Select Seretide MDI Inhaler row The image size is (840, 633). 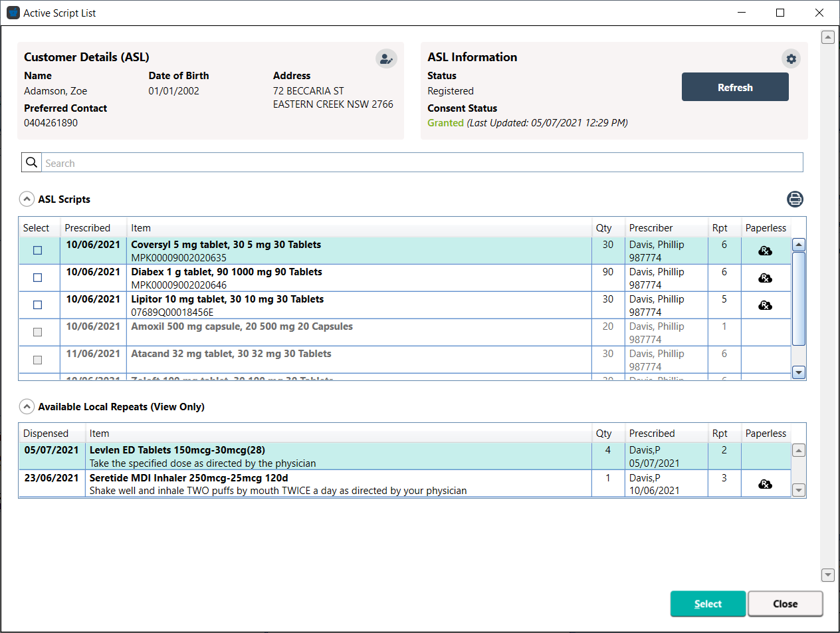(x=405, y=483)
